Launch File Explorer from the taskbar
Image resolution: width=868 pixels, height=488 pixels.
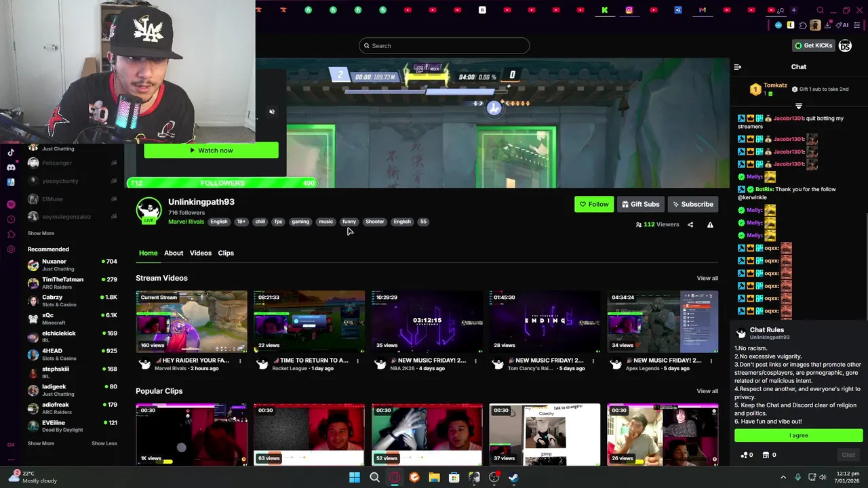(434, 477)
